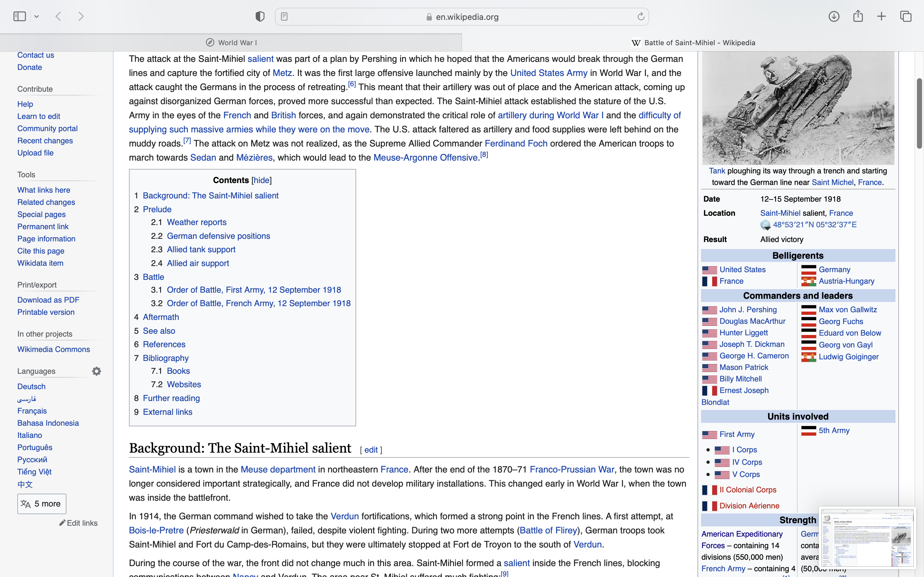Click the Reader view icon in address bar
924x577 pixels.
(284, 16)
